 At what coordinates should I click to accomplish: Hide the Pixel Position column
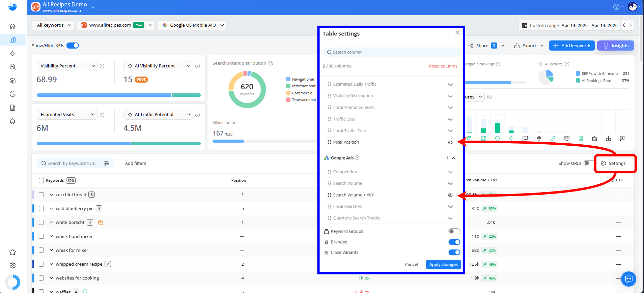(450, 143)
